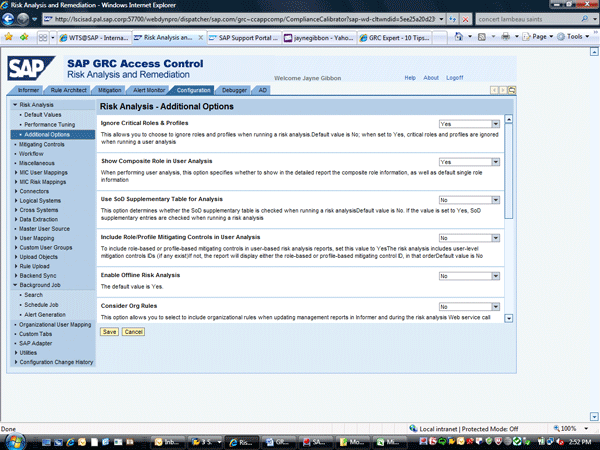
Task: Open Mitigating Controls in sidebar
Action: 41,144
